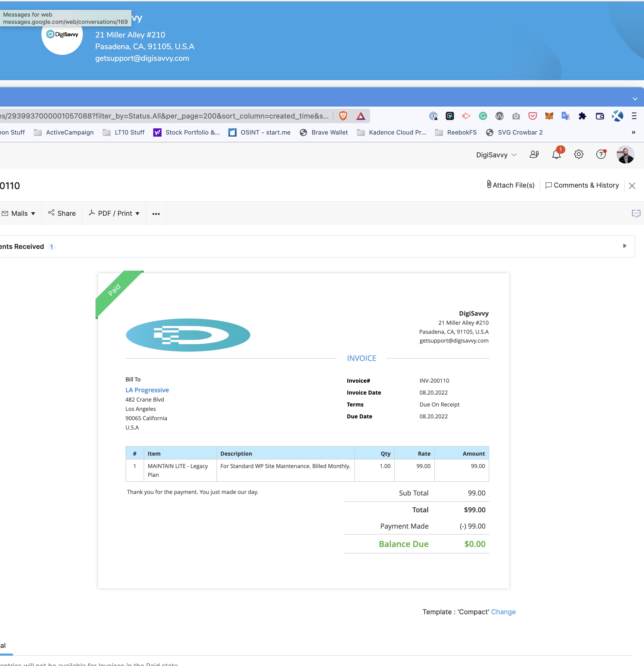Screen dimensions: 644x666
Task: Open the Pocket extension icon
Action: tap(532, 116)
